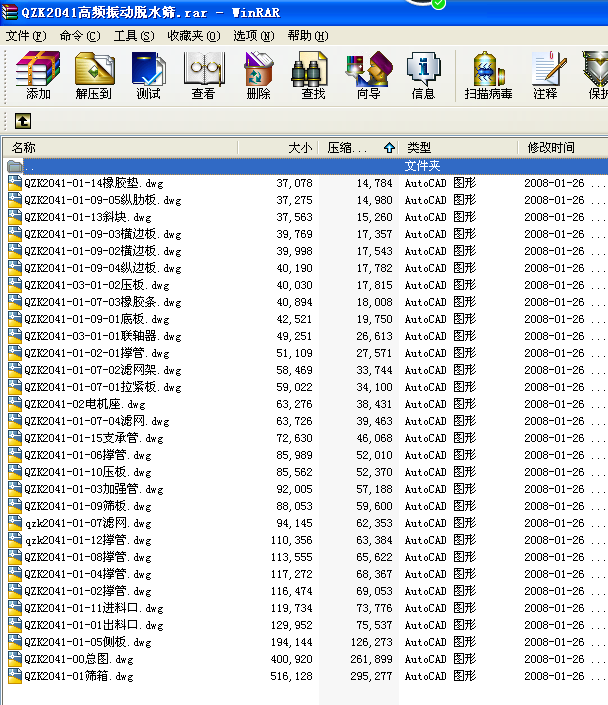This screenshot has height=705, width=608.
Task: Open the Options (选项) menu
Action: coord(254,36)
